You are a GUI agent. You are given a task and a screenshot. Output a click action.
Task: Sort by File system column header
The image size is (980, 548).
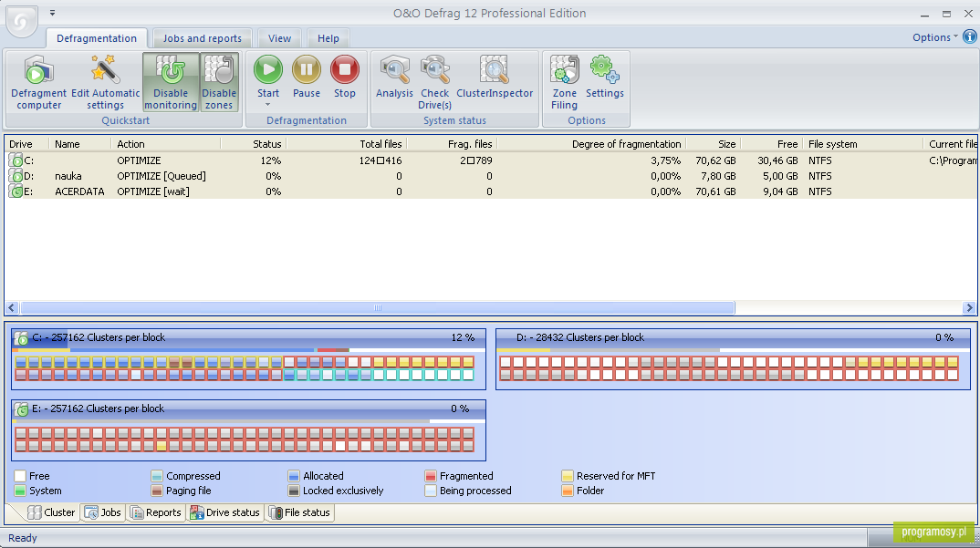click(x=863, y=144)
